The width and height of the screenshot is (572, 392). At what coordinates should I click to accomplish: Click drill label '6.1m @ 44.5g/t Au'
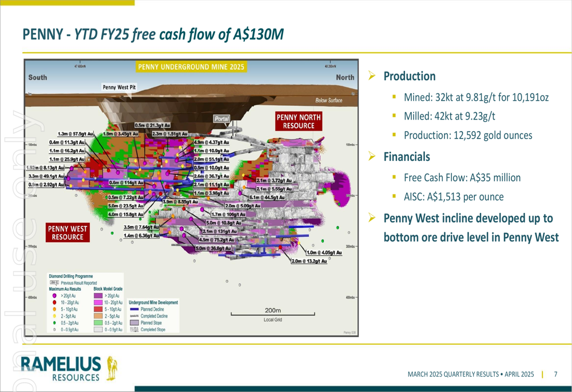(267, 197)
